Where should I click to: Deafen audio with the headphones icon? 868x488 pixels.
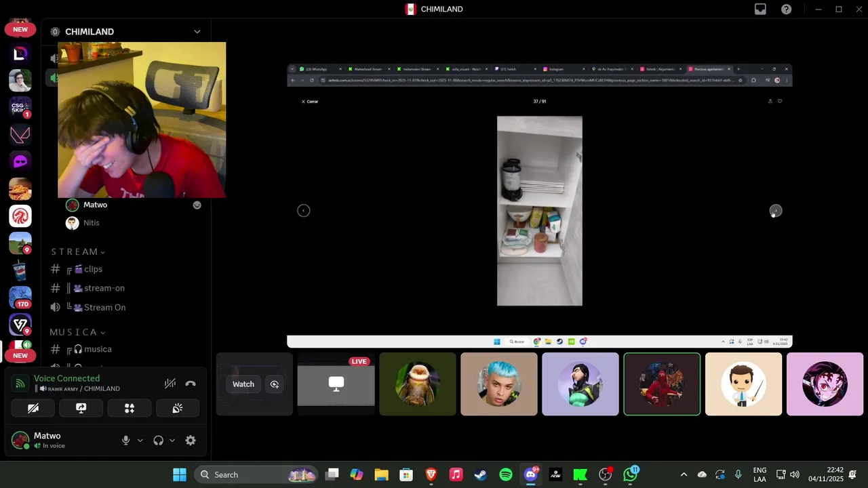point(158,441)
